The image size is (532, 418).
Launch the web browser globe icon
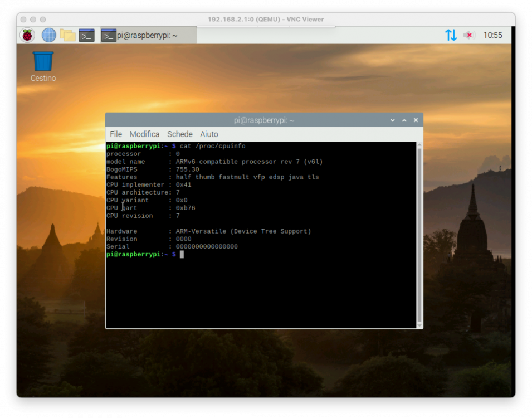coord(49,35)
